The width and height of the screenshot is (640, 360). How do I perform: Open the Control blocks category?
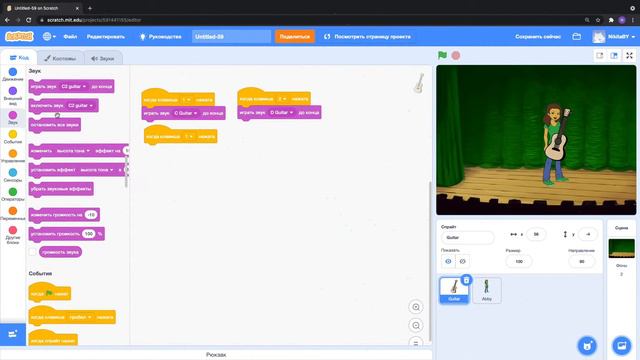[13, 156]
